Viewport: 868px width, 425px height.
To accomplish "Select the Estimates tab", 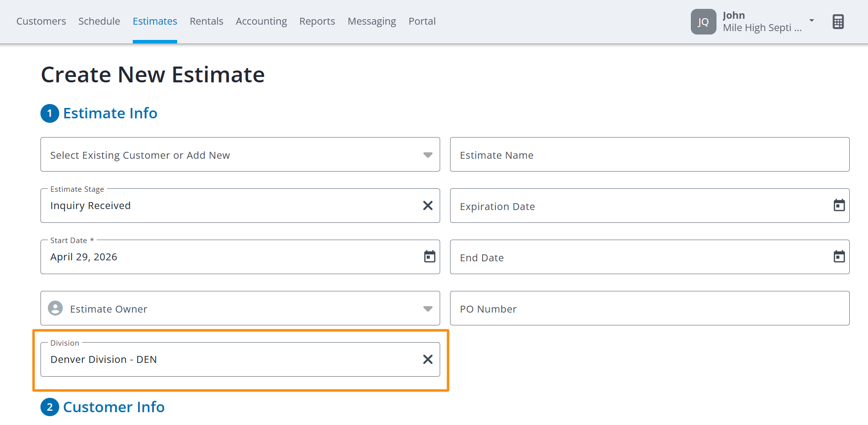I will coord(155,21).
